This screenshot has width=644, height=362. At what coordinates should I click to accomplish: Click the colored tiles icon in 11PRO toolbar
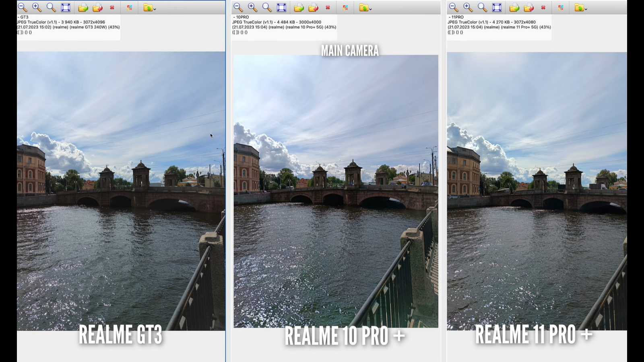click(x=561, y=8)
